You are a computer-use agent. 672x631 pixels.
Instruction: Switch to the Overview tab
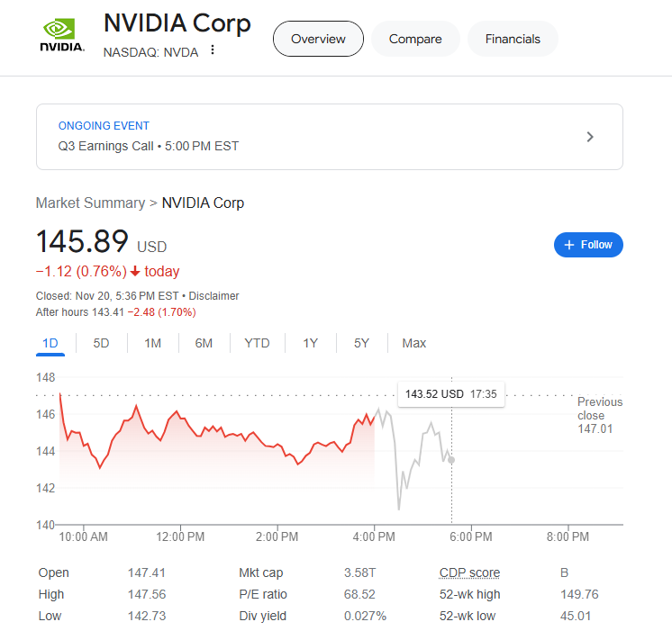[318, 39]
